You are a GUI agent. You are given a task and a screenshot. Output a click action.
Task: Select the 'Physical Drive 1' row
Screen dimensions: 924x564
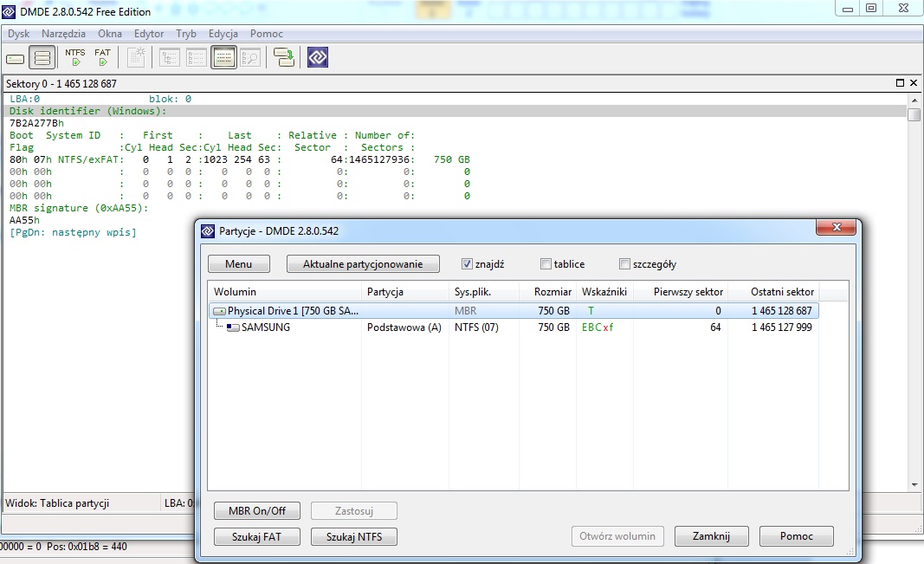514,310
